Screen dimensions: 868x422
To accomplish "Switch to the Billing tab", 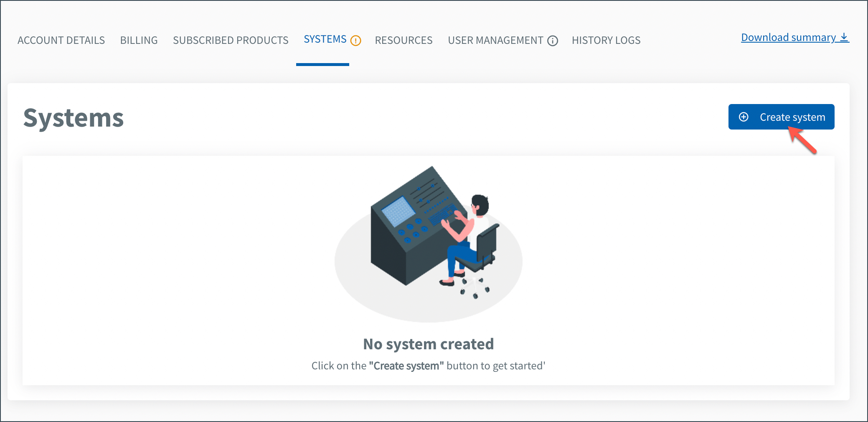I will 139,40.
